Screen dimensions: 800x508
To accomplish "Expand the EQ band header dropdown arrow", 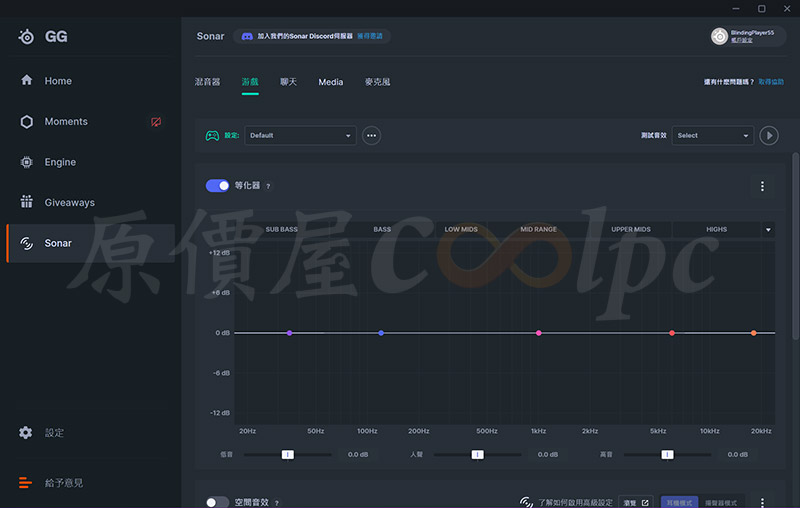I will coord(768,230).
